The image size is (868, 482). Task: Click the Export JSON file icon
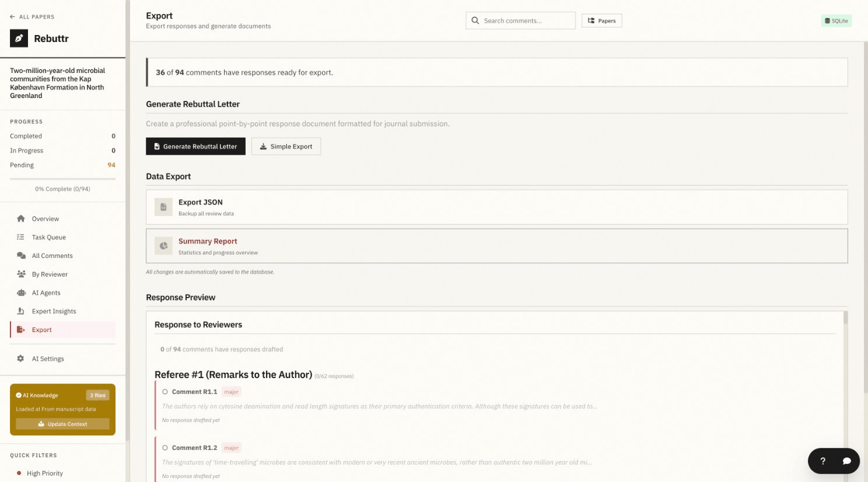click(x=163, y=207)
